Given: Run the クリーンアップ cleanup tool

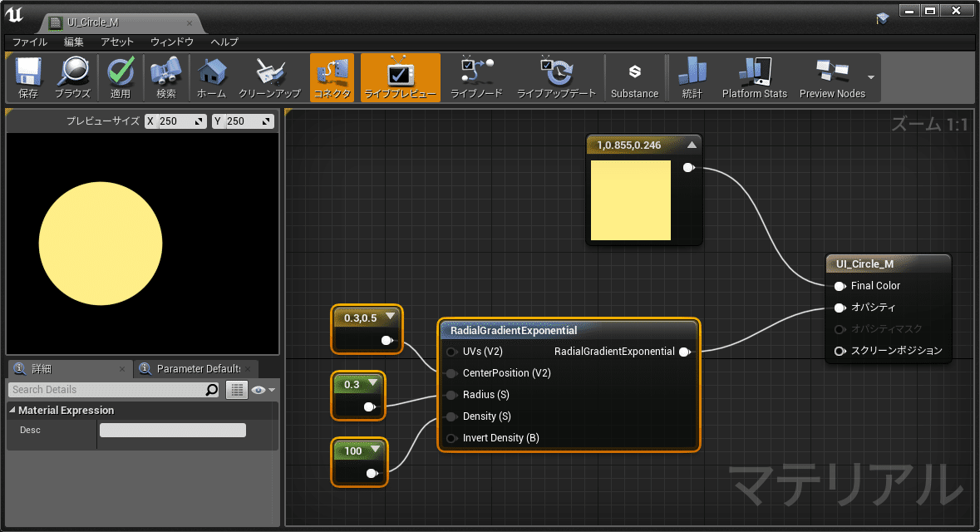Looking at the screenshot, I should pyautogui.click(x=269, y=77).
